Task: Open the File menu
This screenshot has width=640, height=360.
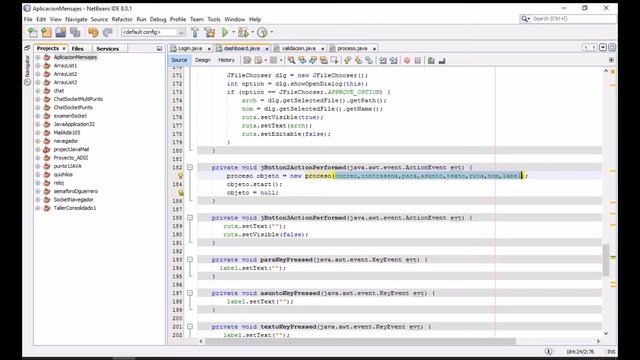Action: click(28, 19)
